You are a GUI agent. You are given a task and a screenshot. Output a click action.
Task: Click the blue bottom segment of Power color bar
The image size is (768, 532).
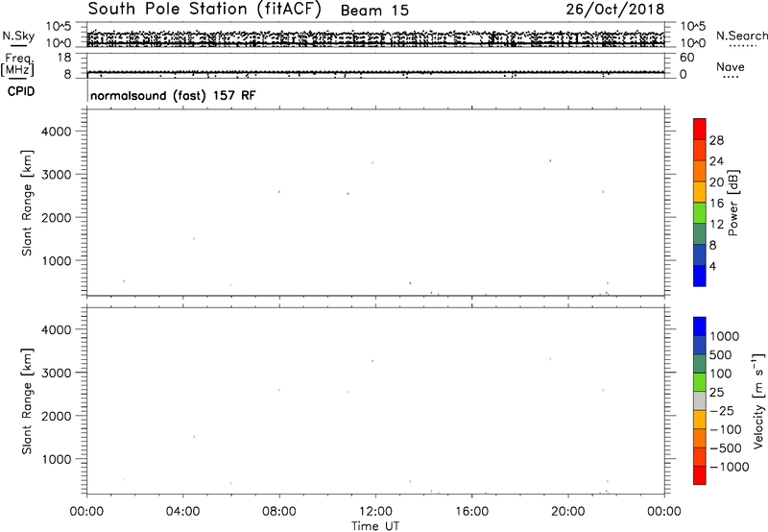pos(700,276)
